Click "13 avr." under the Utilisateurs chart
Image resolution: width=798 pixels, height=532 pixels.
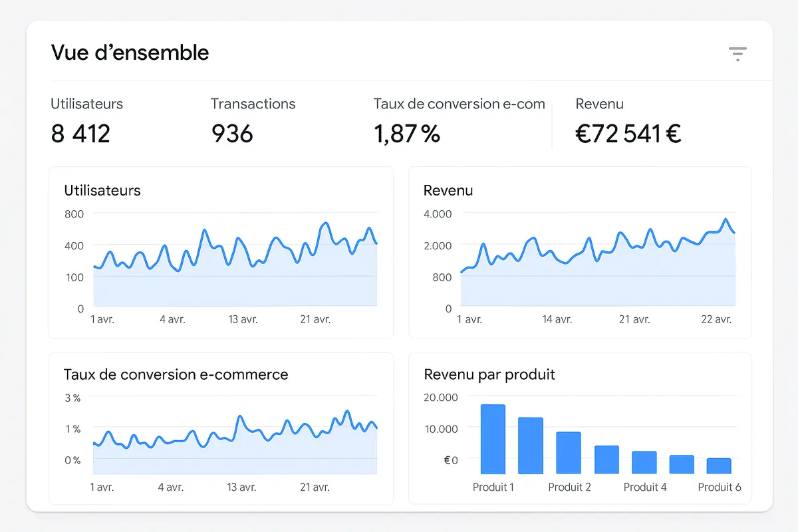point(243,319)
